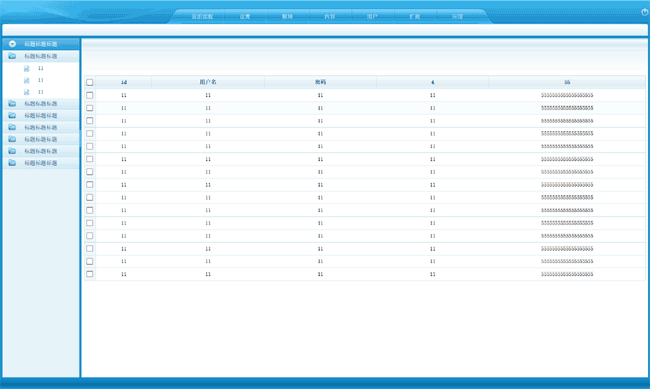The image size is (650, 389).
Task: Expand the third 标题标题标题 folder in the sidebar
Action: [41, 115]
